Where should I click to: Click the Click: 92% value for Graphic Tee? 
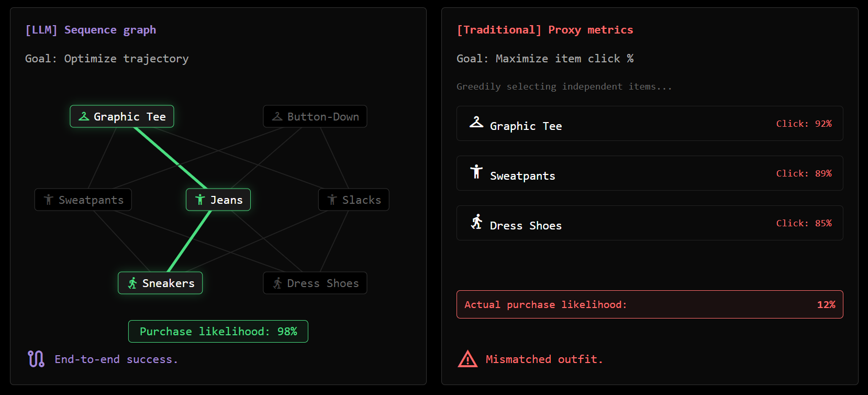(x=804, y=124)
